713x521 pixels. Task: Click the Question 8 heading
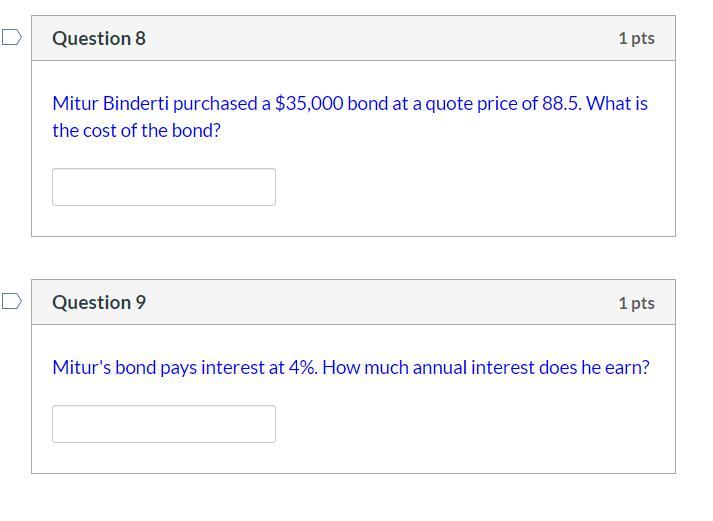tap(99, 38)
